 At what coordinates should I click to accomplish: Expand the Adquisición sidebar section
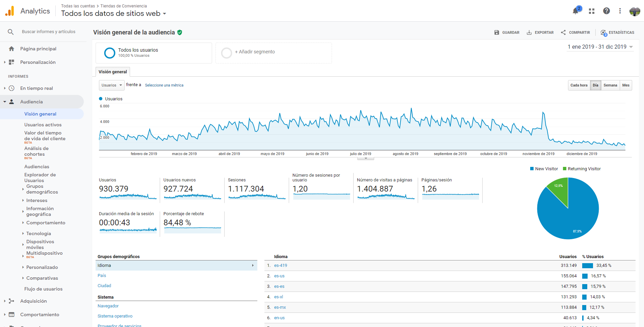click(33, 301)
